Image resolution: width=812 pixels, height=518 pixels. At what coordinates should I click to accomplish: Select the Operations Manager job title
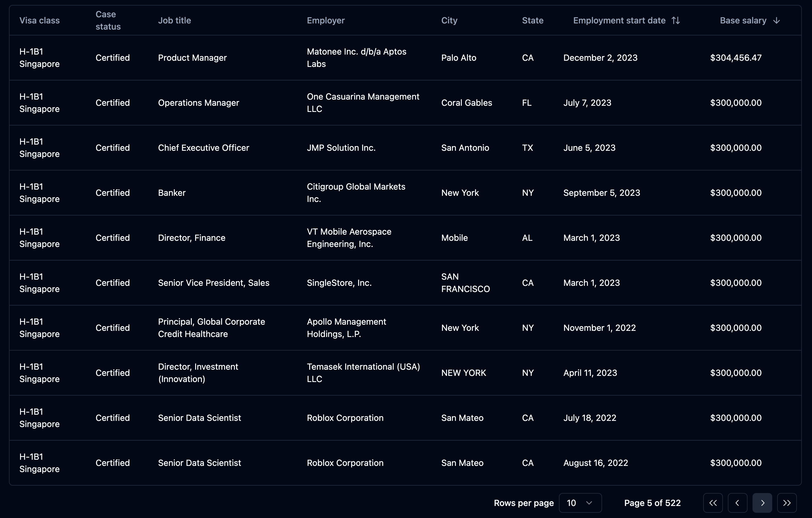coord(198,103)
